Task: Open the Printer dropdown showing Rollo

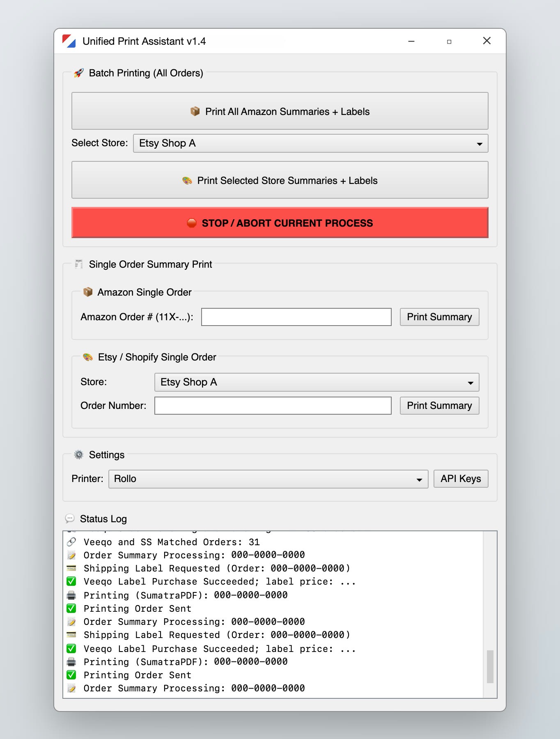Action: [x=269, y=479]
